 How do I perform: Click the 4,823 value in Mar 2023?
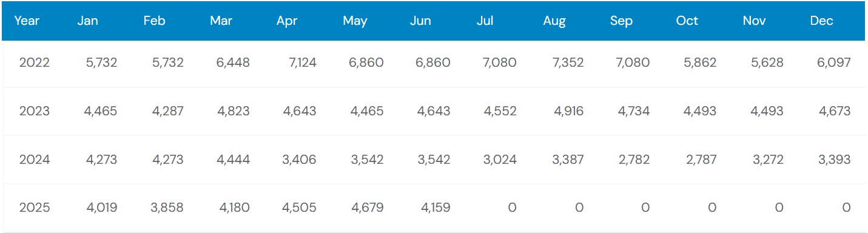234,111
